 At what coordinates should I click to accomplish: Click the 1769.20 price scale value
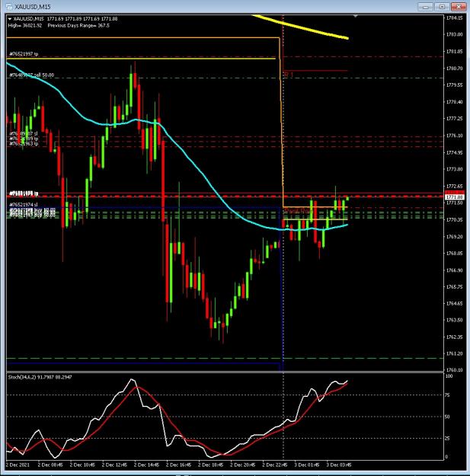(454, 237)
